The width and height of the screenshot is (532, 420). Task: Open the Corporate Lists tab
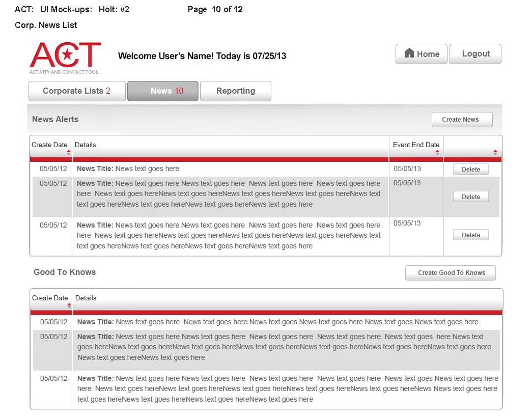point(77,91)
